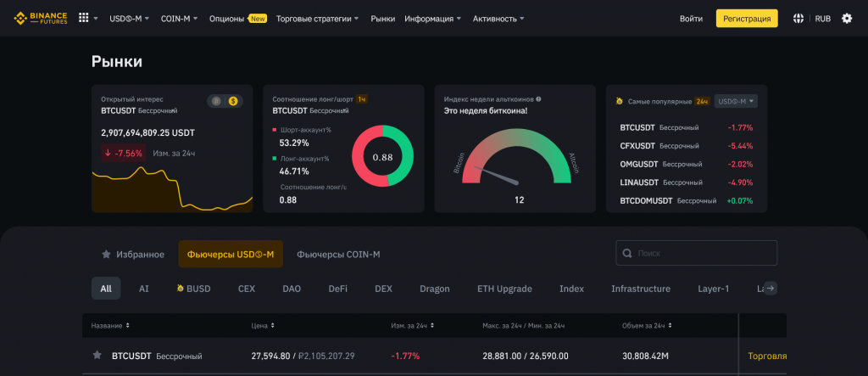Click the right arrow to scroll categories

(771, 289)
